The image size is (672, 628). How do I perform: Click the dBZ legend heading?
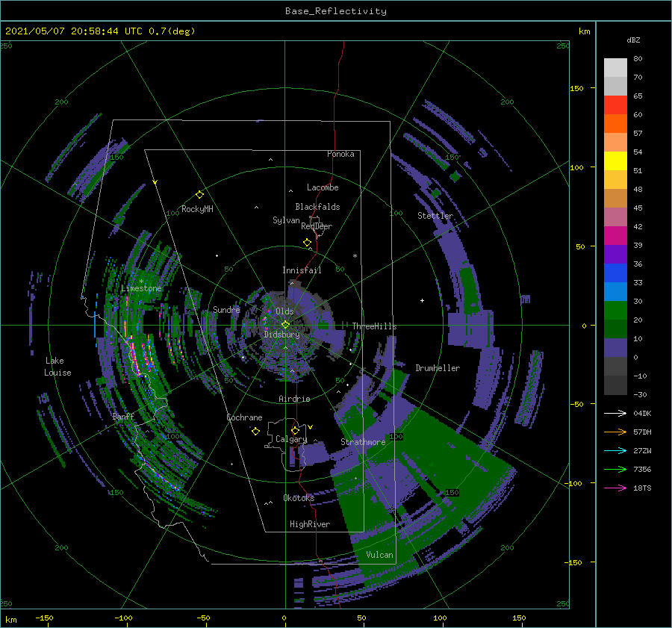633,40
